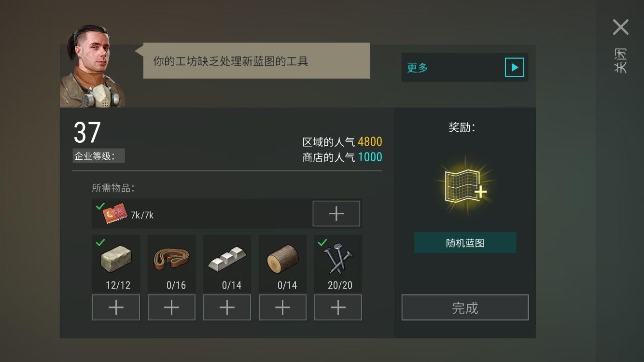Add wooden logs using the plus button

(x=282, y=307)
